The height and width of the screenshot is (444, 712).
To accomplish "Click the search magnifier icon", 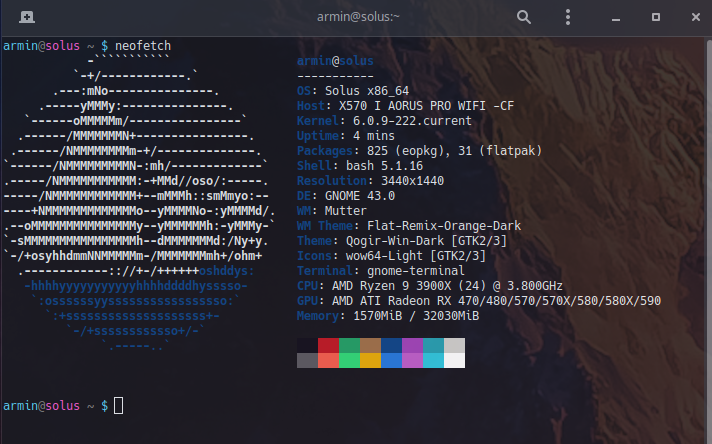I will coord(524,17).
